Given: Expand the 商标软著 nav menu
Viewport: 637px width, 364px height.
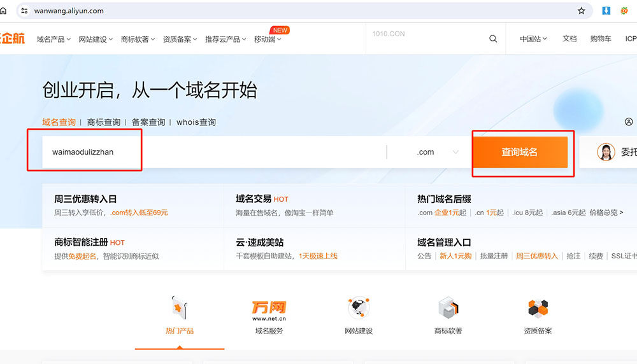Looking at the screenshot, I should coord(138,39).
